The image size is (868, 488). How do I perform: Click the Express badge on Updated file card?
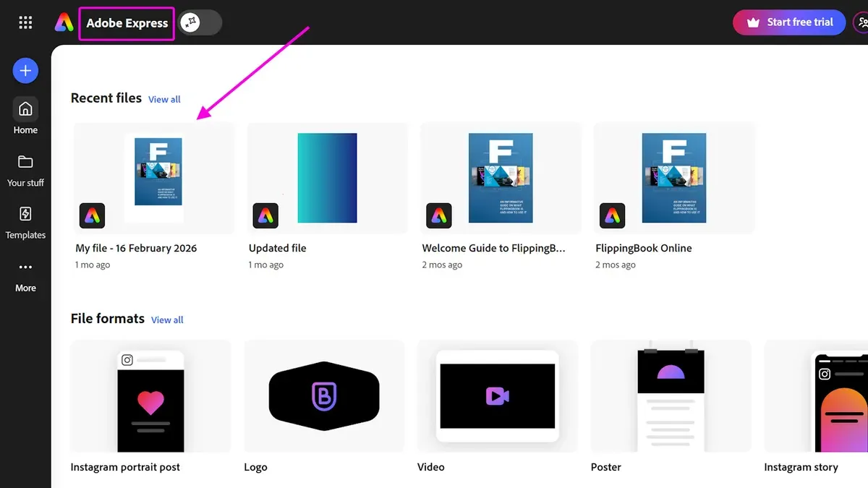coord(265,215)
